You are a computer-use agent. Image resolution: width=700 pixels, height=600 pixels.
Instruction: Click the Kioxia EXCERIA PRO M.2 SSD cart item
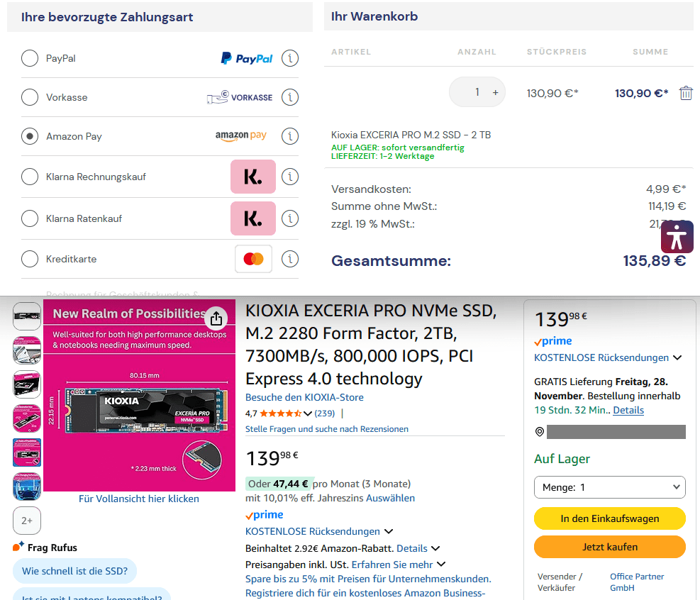pyautogui.click(x=411, y=135)
